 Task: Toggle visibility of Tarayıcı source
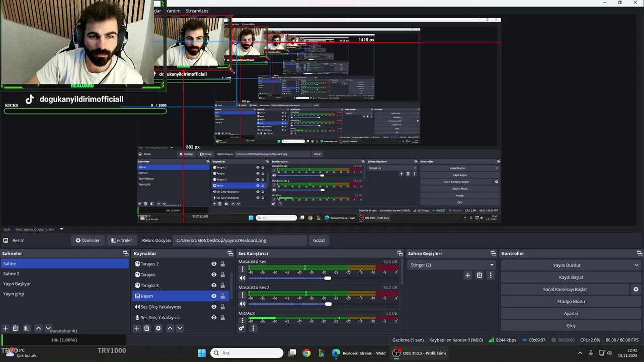(x=214, y=275)
